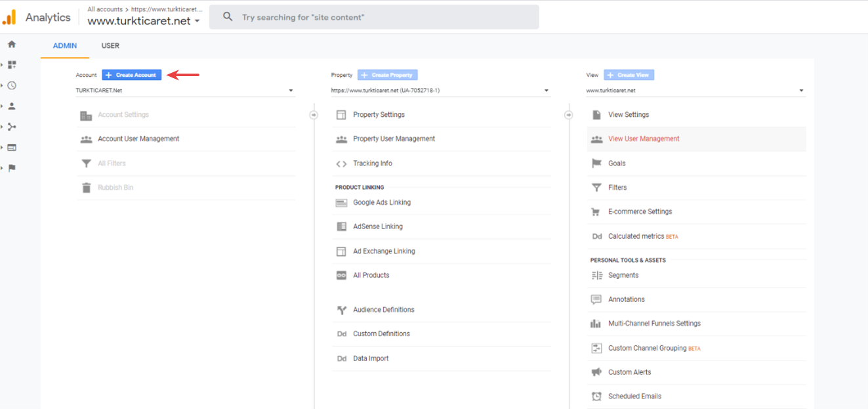Screen dimensions: 868x409
Task: Open the Audience person sidebar icon
Action: coord(12,106)
